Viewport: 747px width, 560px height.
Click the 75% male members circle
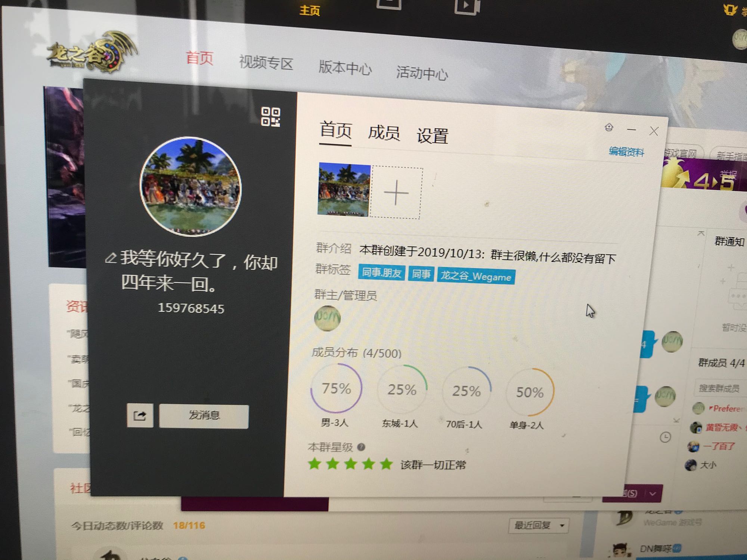click(336, 389)
